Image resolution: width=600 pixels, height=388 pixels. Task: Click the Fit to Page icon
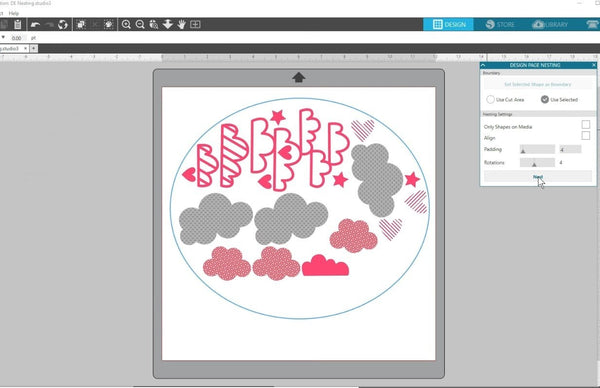click(195, 24)
